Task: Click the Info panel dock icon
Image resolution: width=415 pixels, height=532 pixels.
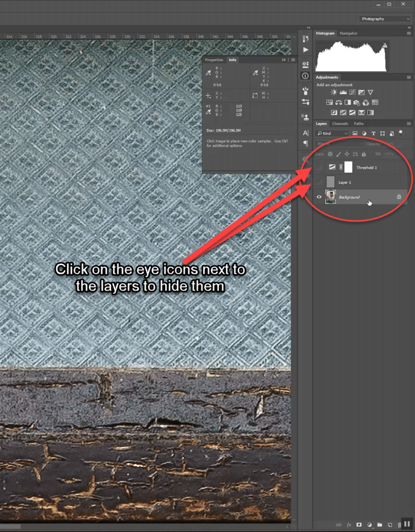Action: point(305,76)
